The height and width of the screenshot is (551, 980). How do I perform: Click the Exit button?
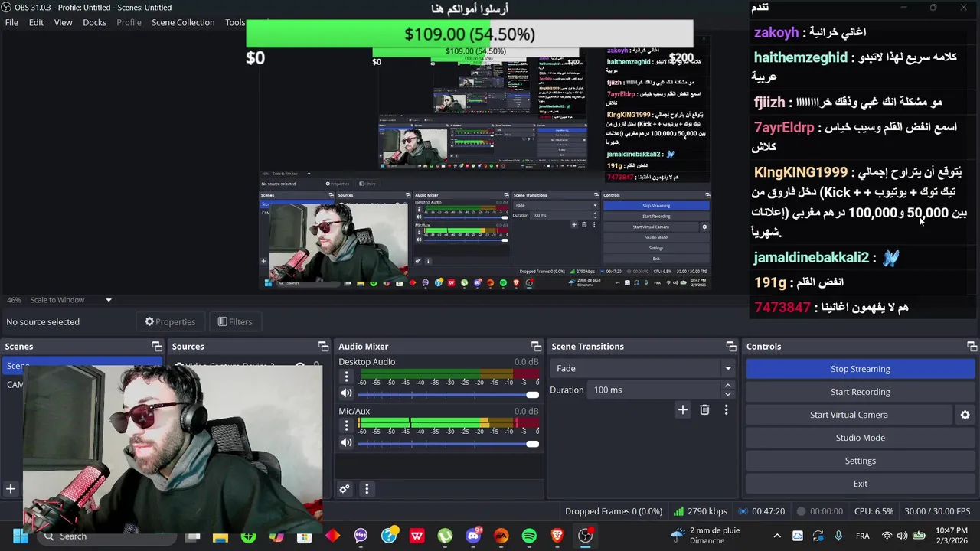pos(860,484)
